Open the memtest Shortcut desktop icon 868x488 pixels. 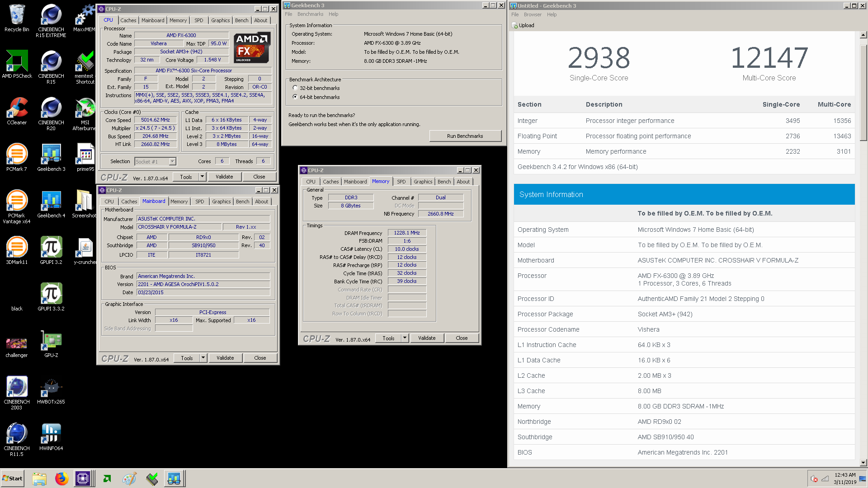[x=85, y=67]
